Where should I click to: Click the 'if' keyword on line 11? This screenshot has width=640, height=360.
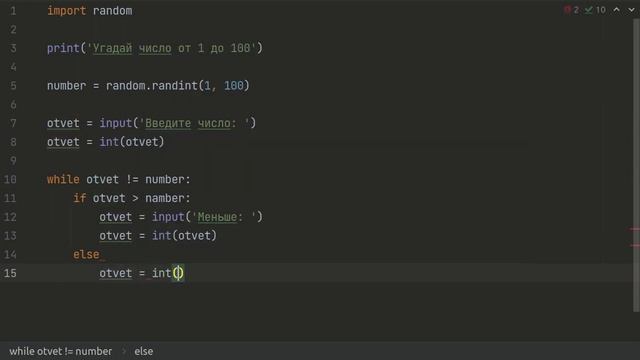tap(80, 198)
